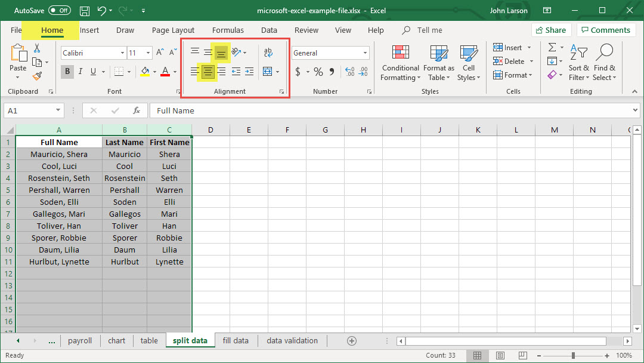Open the Formulas ribbon tab
Viewport: 644px width, 363px height.
coord(228,30)
